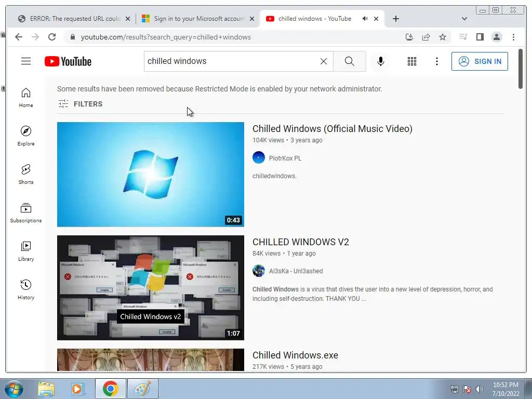Screen dimensions: 532x399
Task: Click the SIGN IN button
Action: (x=480, y=61)
